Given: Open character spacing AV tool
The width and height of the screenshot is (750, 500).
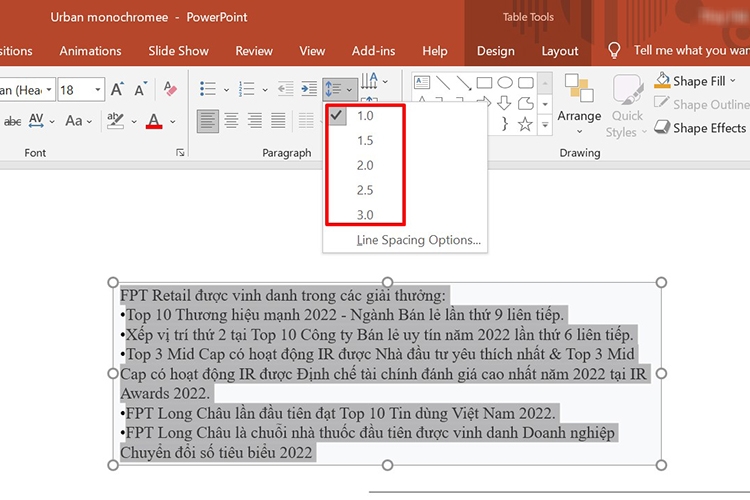Looking at the screenshot, I should point(36,121).
